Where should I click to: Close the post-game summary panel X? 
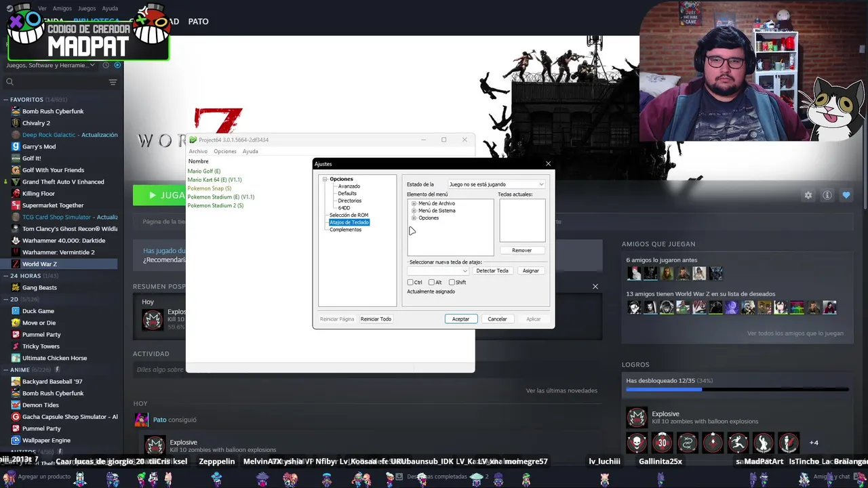point(595,286)
